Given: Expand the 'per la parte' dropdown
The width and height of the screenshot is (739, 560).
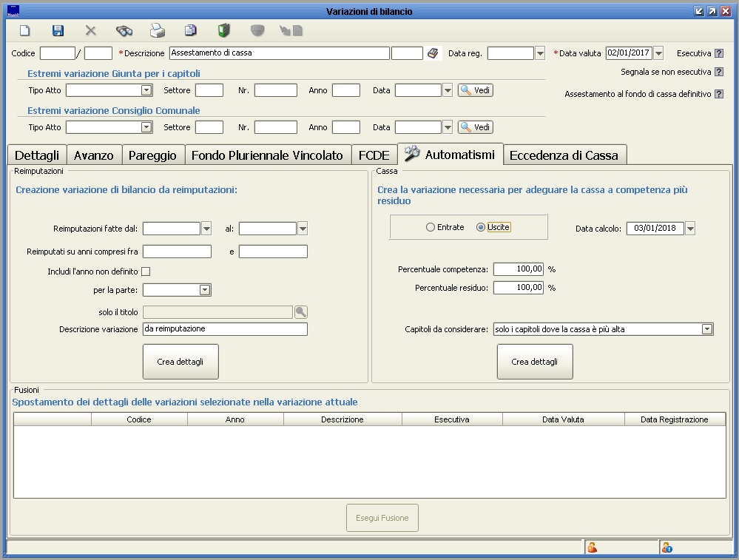Looking at the screenshot, I should [205, 290].
